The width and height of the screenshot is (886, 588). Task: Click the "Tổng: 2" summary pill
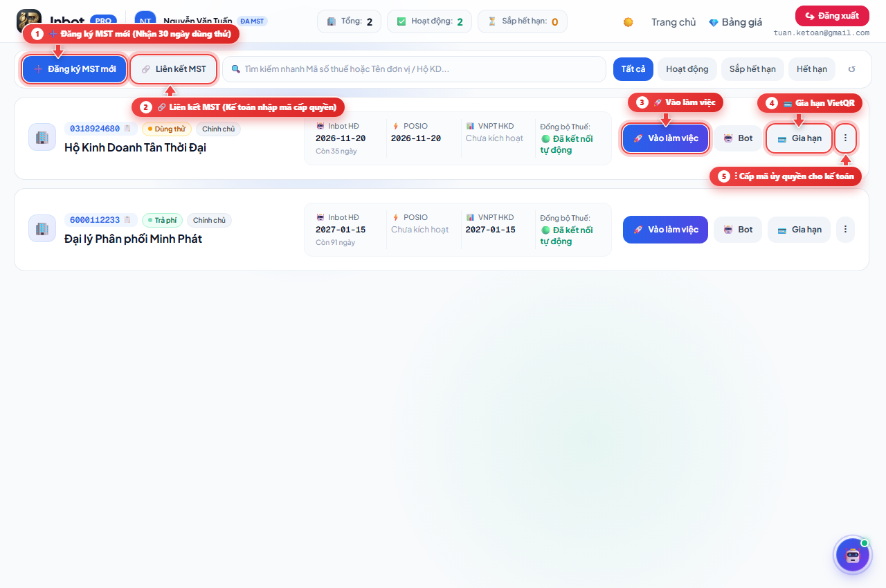coord(349,21)
